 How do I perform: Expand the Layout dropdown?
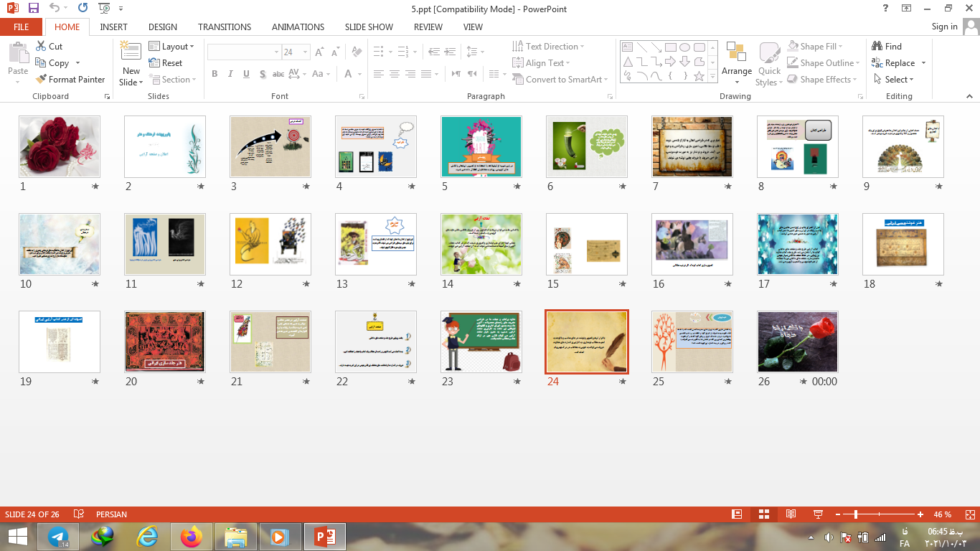[x=172, y=47]
